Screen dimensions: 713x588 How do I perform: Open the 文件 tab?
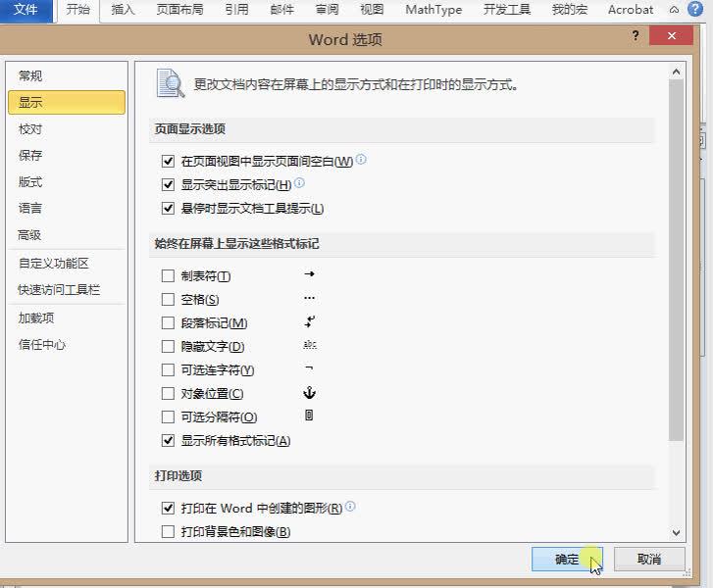pyautogui.click(x=25, y=10)
